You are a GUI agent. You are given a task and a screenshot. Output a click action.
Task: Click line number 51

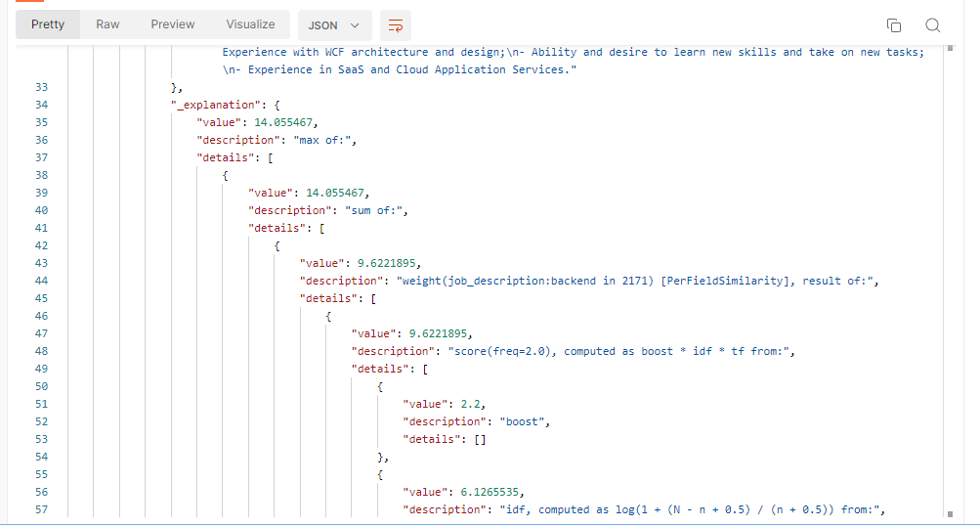coord(41,404)
